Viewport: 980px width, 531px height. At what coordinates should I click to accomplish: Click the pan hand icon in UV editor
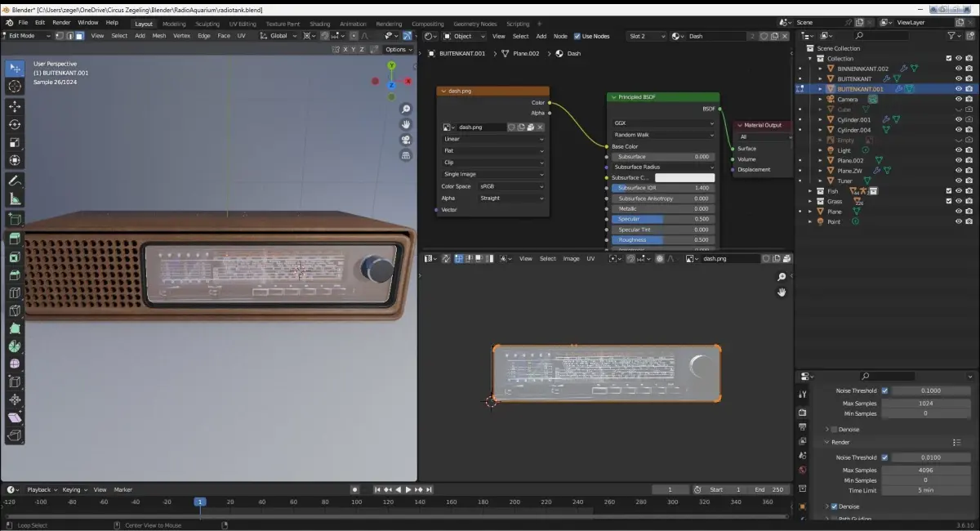(782, 292)
